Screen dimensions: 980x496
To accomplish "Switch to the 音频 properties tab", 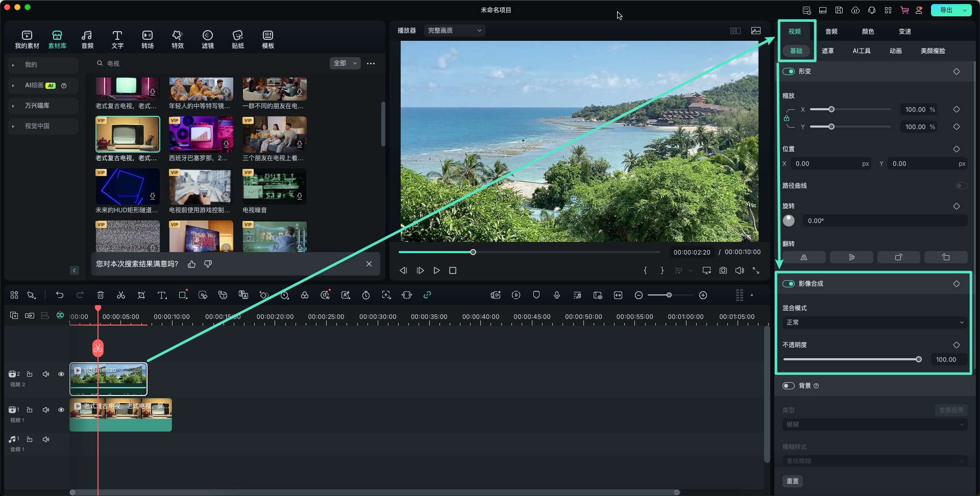I will click(x=831, y=32).
